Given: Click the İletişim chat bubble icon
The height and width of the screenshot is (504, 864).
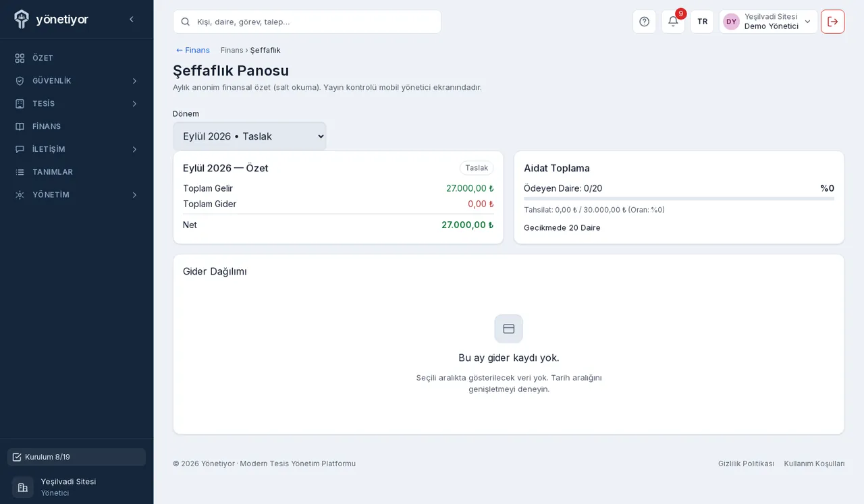Looking at the screenshot, I should (20, 149).
